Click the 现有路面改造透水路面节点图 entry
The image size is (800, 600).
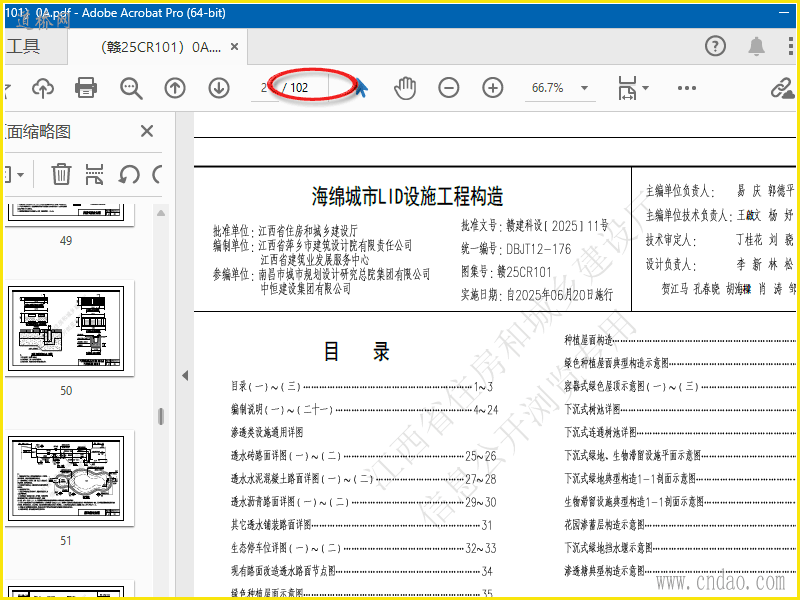click(x=362, y=571)
